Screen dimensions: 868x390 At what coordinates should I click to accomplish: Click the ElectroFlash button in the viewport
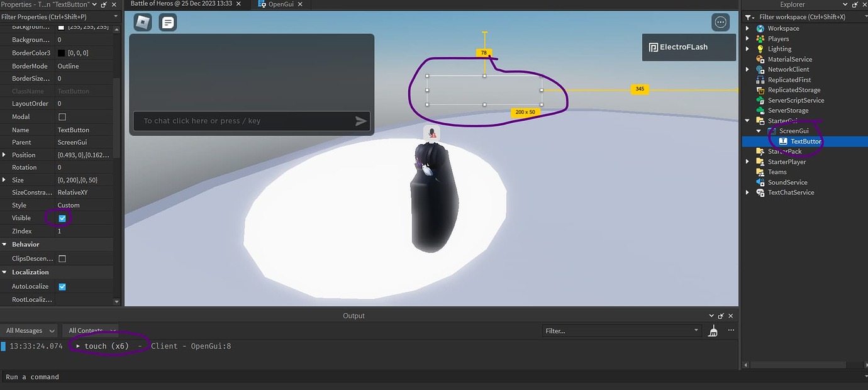689,47
